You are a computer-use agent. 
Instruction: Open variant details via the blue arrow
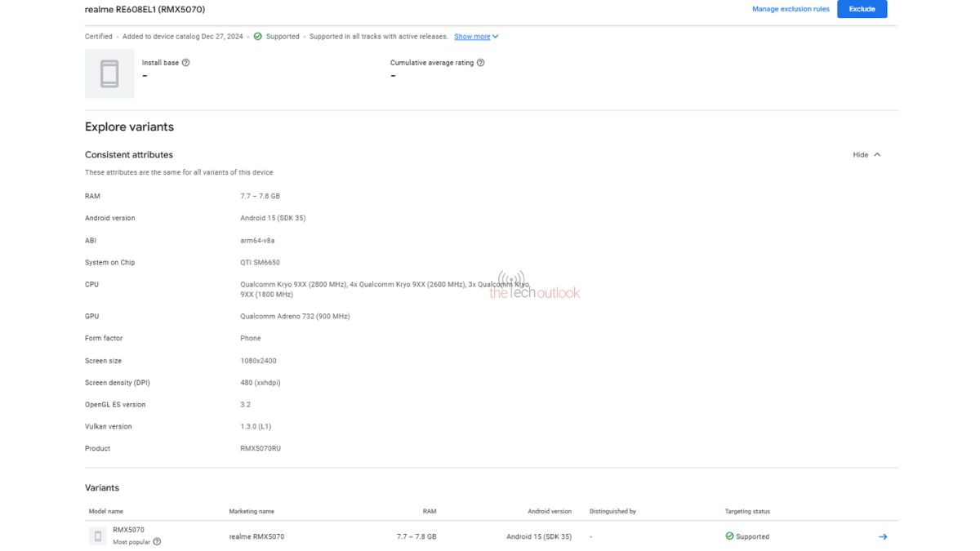(882, 536)
